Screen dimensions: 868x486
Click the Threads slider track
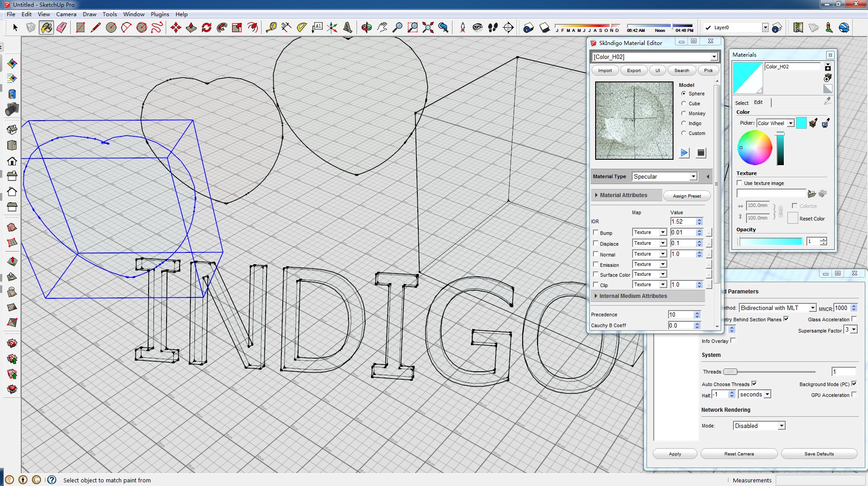769,372
